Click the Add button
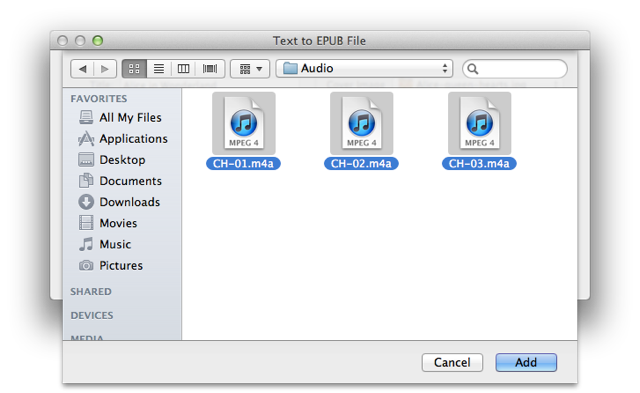 coord(526,362)
